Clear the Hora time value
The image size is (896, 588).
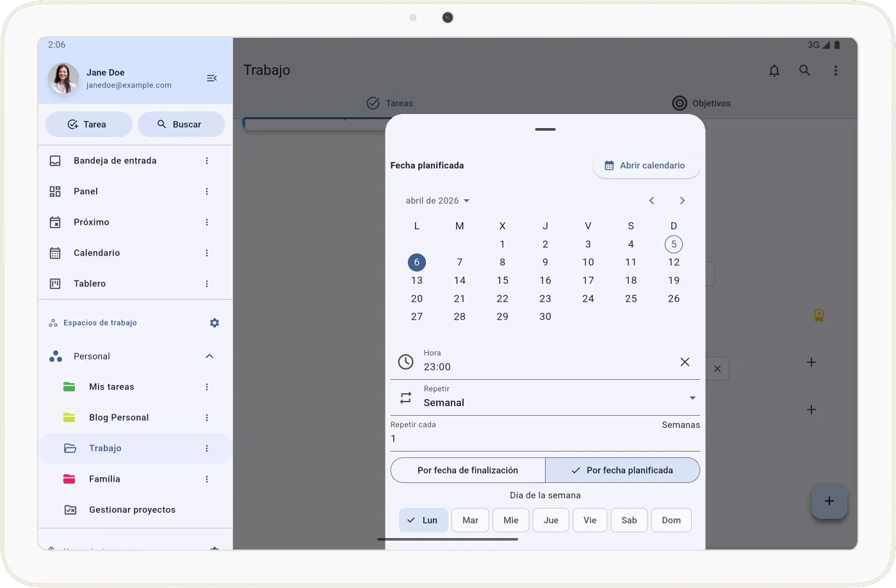click(685, 362)
